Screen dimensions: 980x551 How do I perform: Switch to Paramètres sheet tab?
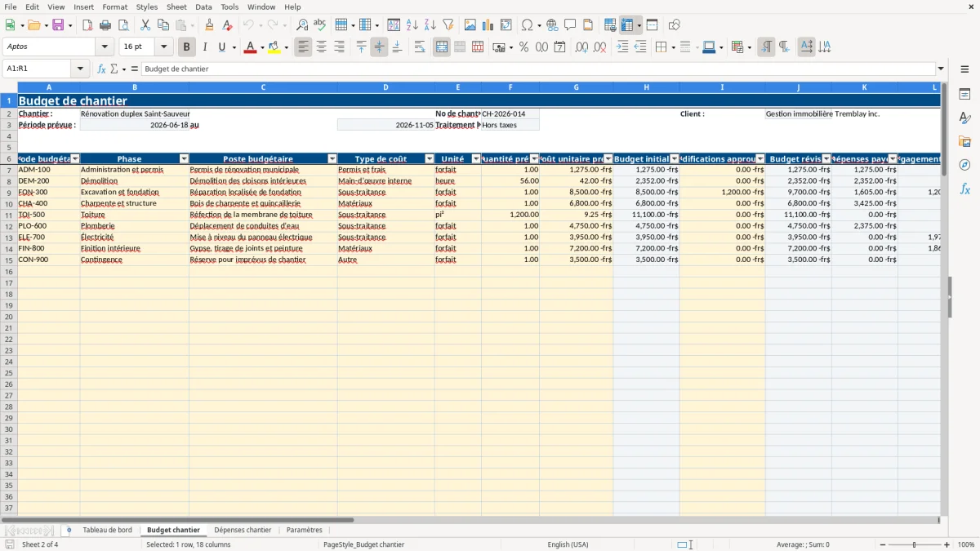[x=305, y=530]
